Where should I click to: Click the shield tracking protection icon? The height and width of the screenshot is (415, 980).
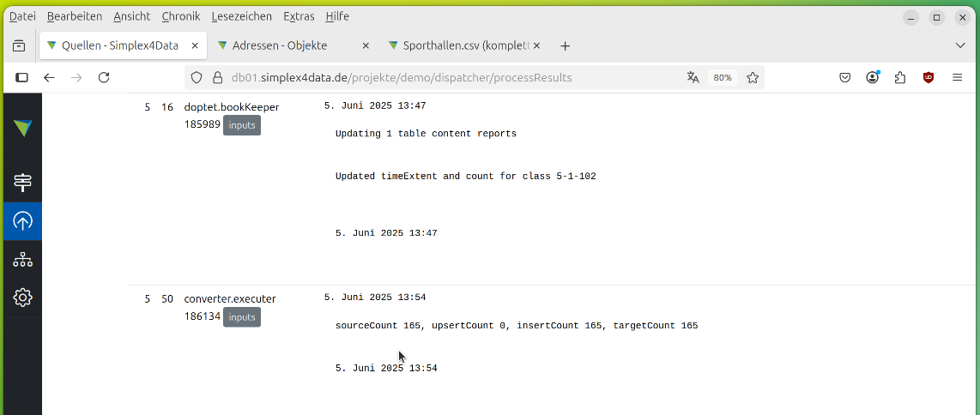197,77
